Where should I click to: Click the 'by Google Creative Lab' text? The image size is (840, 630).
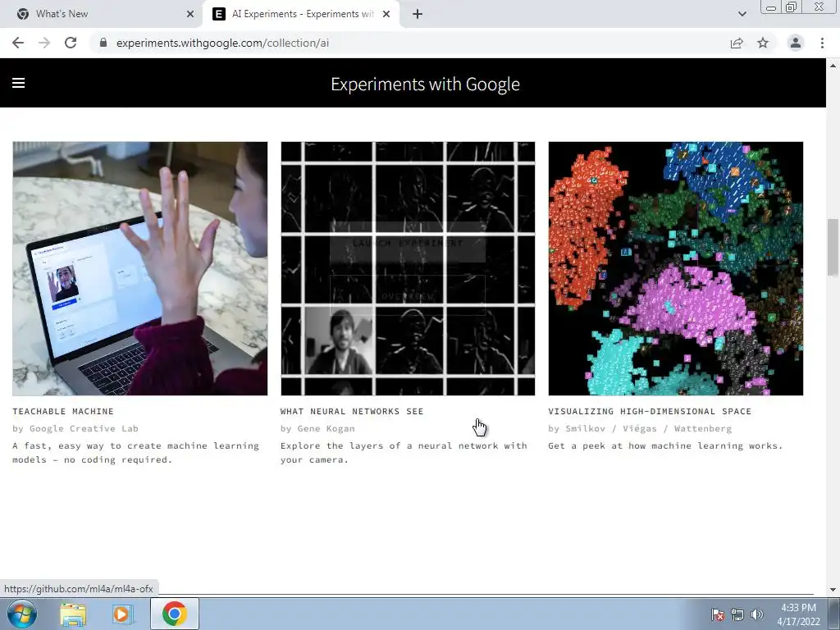point(75,428)
